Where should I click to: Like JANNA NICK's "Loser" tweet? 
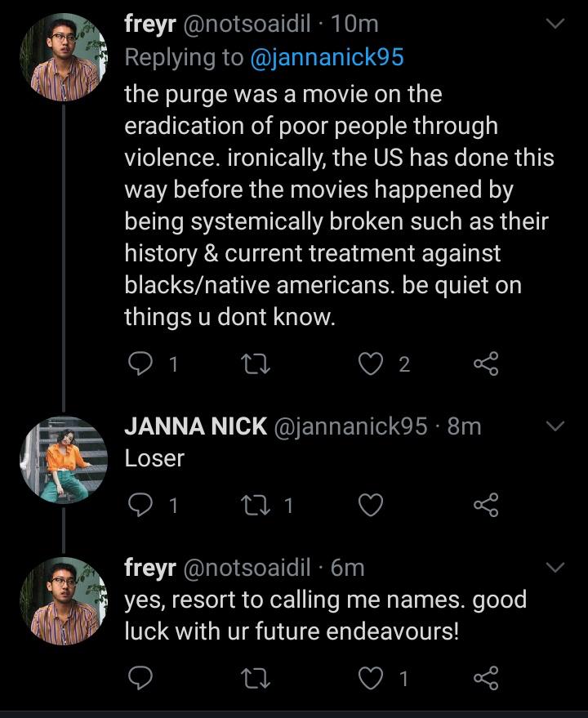tap(372, 506)
